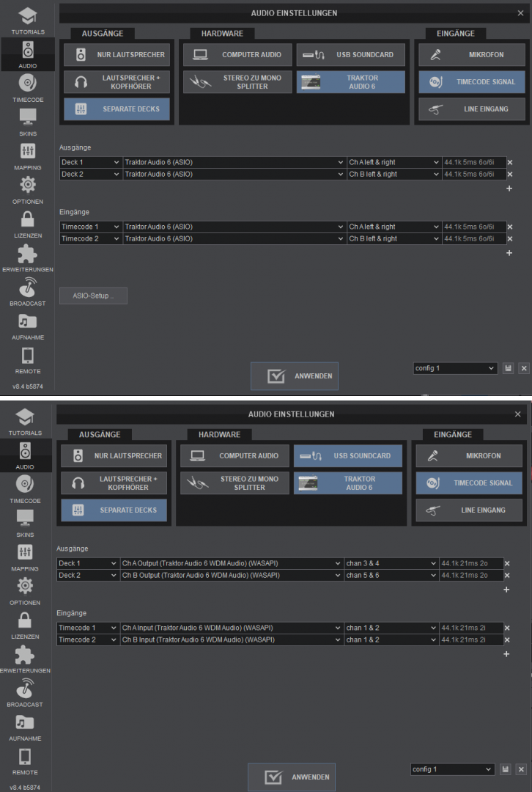This screenshot has height=792, width=532.
Task: Click 44.1k 5ms 6o/6i value beside Deck 1
Action: [x=474, y=162]
